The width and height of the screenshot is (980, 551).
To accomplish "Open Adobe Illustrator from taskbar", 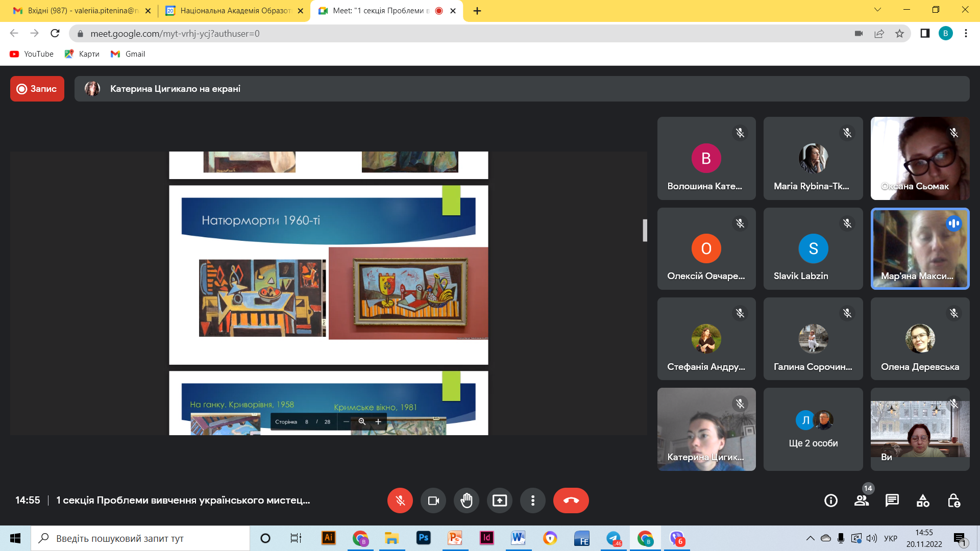I will pos(328,538).
